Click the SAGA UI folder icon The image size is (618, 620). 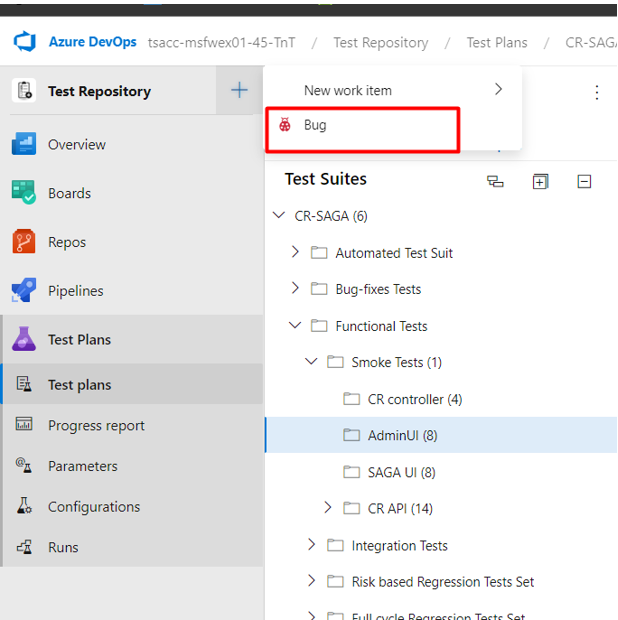351,472
